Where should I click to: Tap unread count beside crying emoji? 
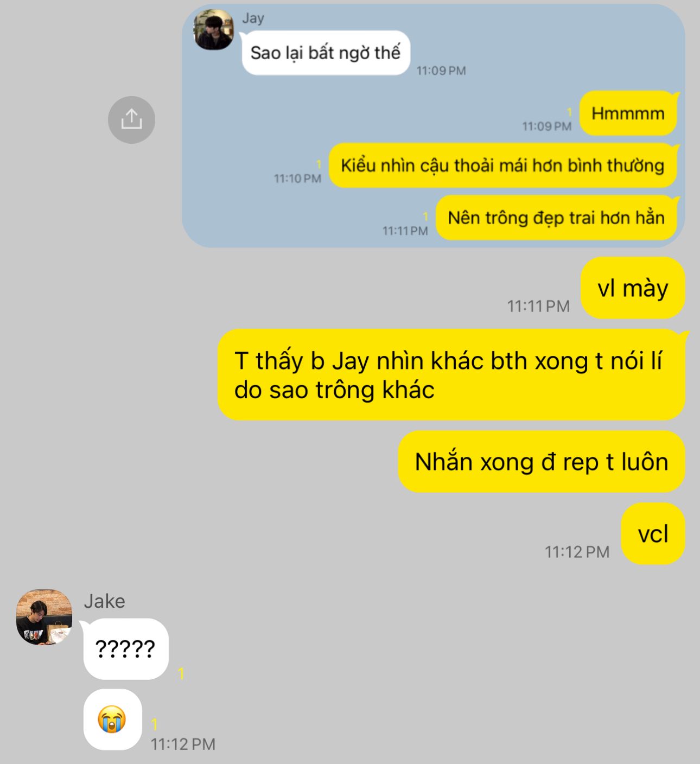click(154, 724)
